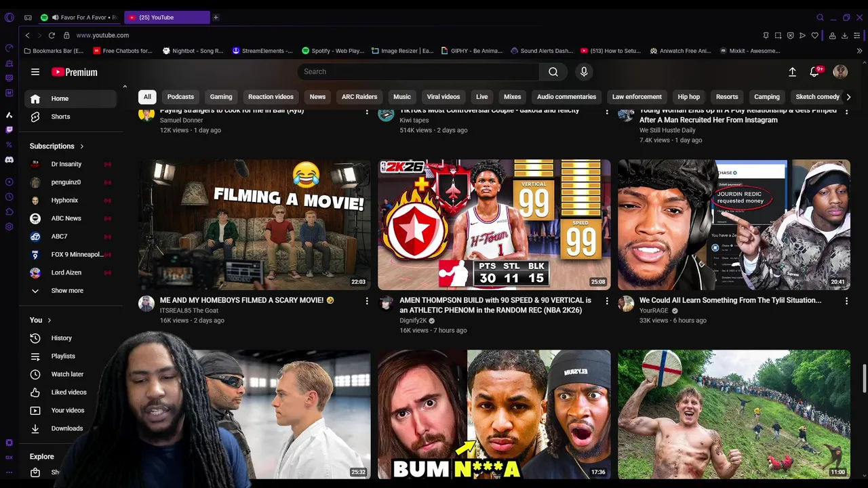Select the All filter chip
868x488 pixels.
click(x=147, y=97)
